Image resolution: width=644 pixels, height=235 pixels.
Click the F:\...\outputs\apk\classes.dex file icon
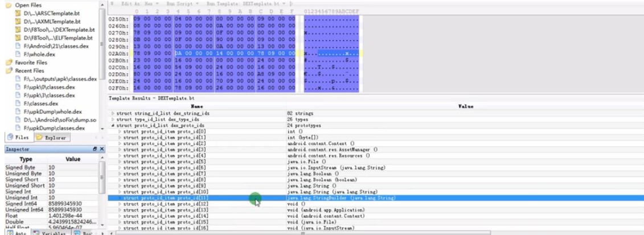pyautogui.click(x=18, y=79)
